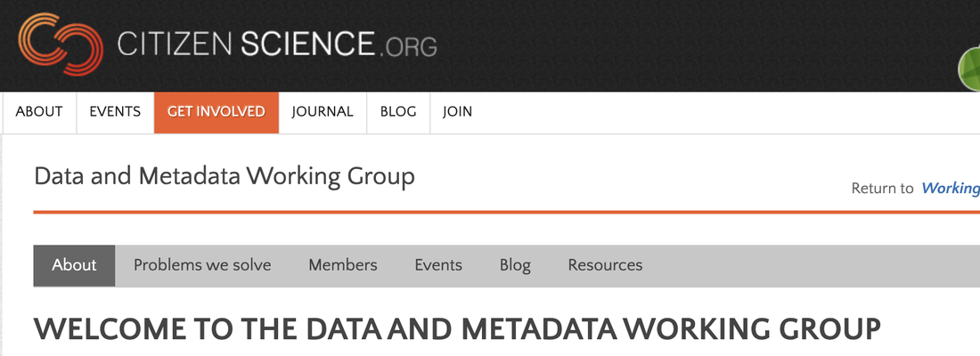Viewport: 980px width, 356px height.
Task: Open the JOURNAL navigation item
Action: pyautogui.click(x=323, y=112)
